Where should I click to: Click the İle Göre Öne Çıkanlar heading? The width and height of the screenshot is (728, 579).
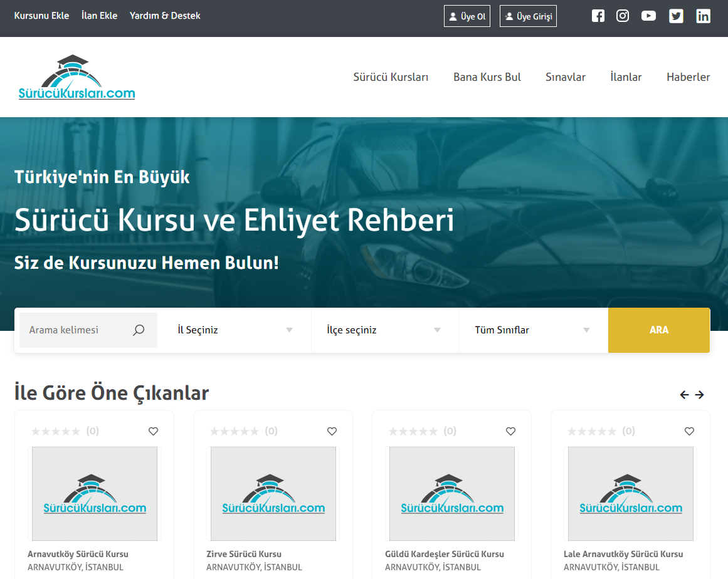pyautogui.click(x=112, y=393)
